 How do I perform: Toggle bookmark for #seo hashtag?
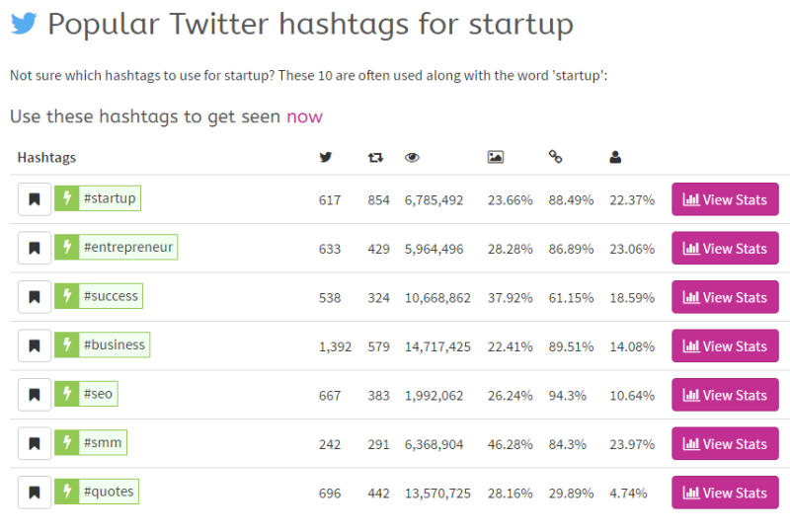point(35,395)
